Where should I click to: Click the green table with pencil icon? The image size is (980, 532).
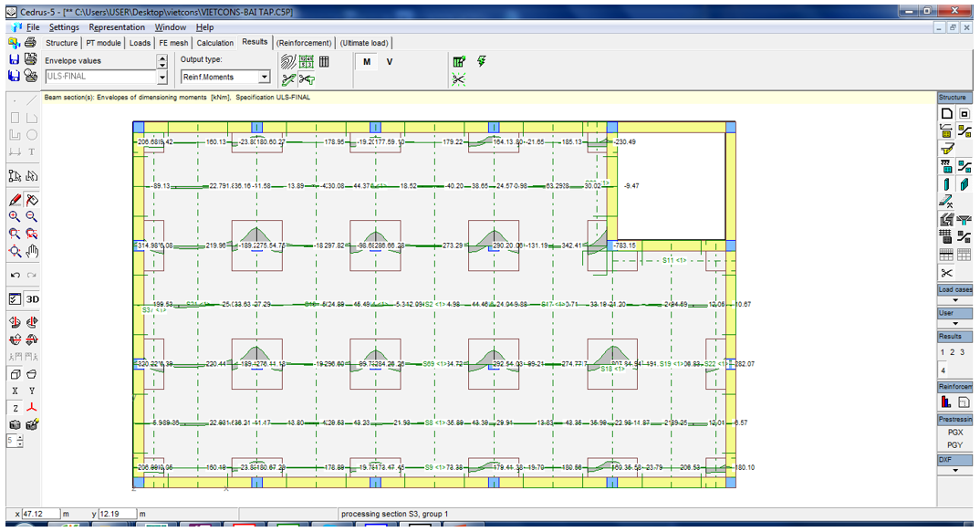coord(459,60)
